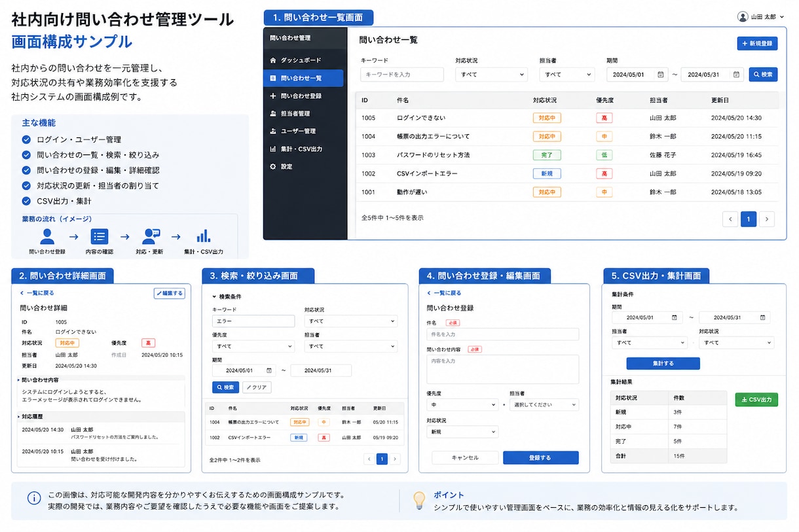The image size is (799, 532).
Task: Open 担当者 選択してください dropdown
Action: click(544, 405)
